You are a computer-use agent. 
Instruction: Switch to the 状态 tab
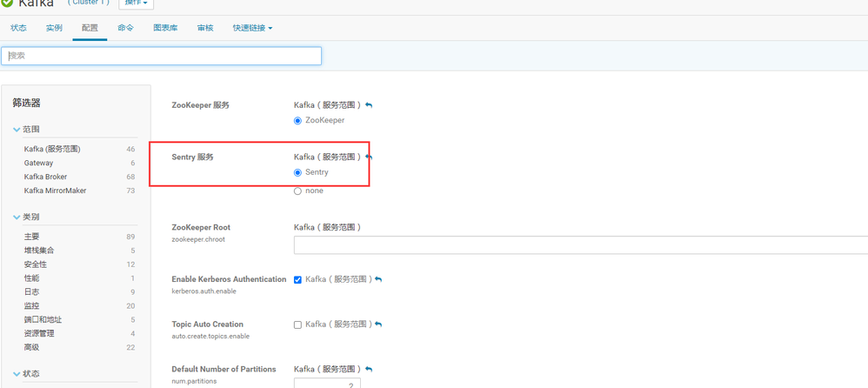tap(18, 28)
